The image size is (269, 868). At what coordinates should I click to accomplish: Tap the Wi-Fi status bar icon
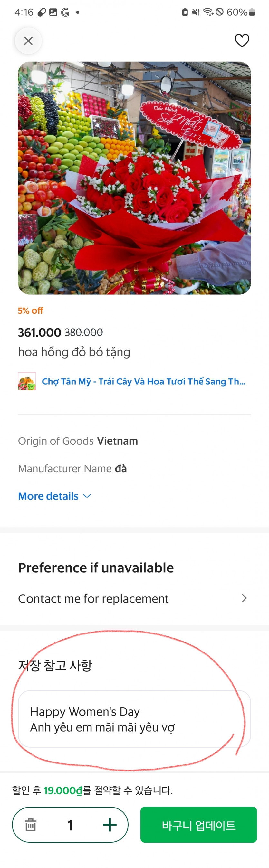[x=208, y=13]
